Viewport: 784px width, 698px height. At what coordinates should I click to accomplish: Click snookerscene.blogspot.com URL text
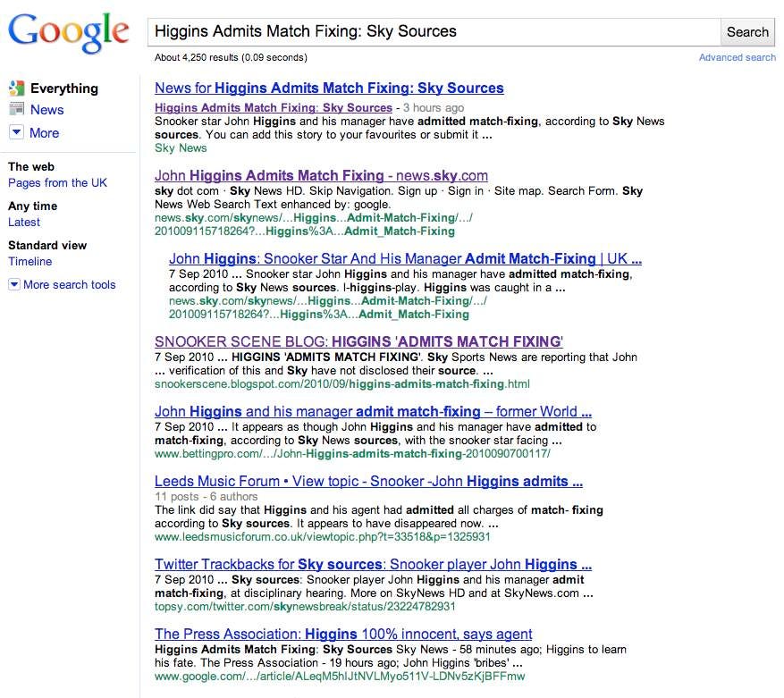coord(342,384)
